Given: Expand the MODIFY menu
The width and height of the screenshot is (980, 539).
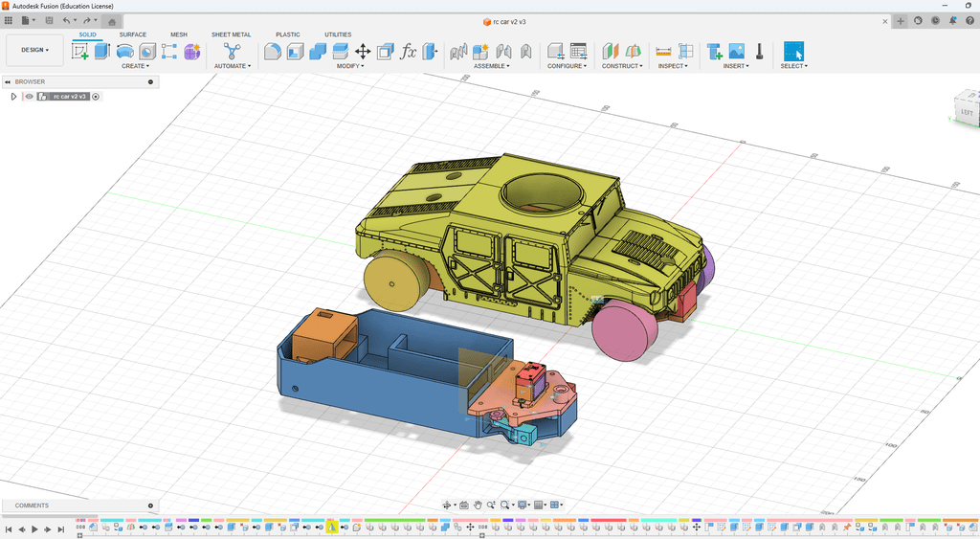Looking at the screenshot, I should pos(350,66).
